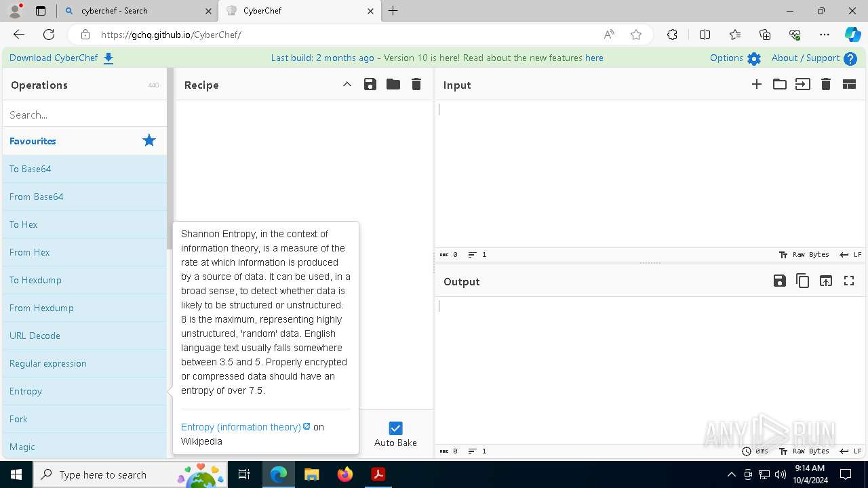
Task: Load a recipe via folder icon
Action: [x=393, y=85]
